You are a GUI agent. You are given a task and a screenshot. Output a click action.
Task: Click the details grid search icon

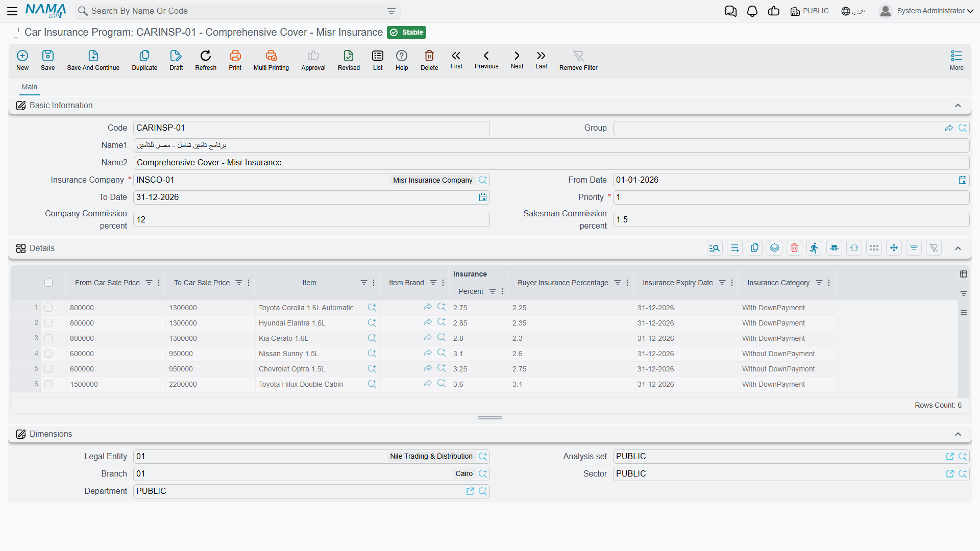715,248
